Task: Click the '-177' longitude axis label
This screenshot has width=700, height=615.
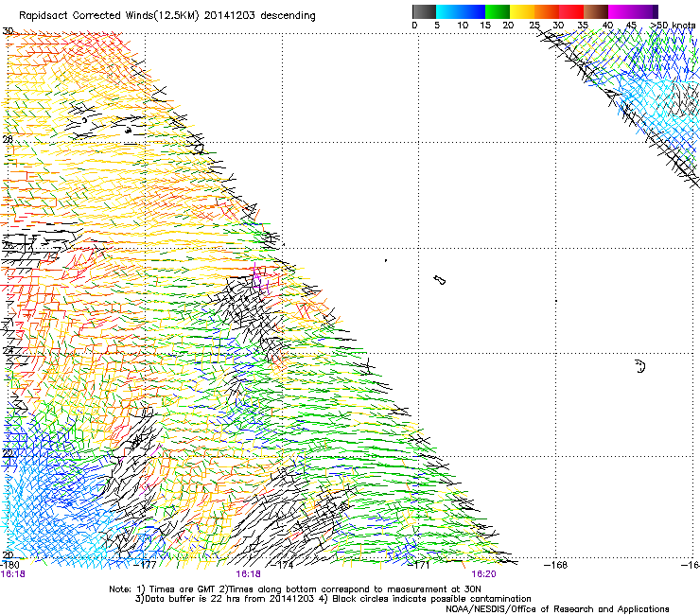Action: (147, 565)
